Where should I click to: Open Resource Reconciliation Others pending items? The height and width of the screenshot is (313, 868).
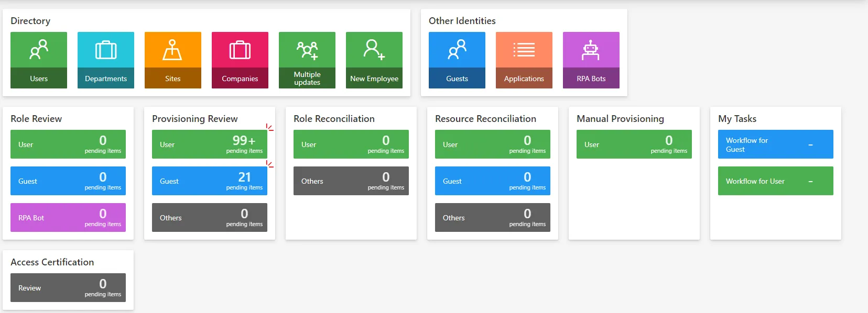[493, 218]
